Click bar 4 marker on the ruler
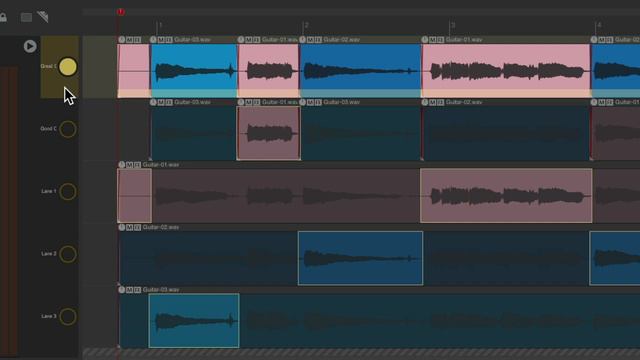 (x=599, y=25)
